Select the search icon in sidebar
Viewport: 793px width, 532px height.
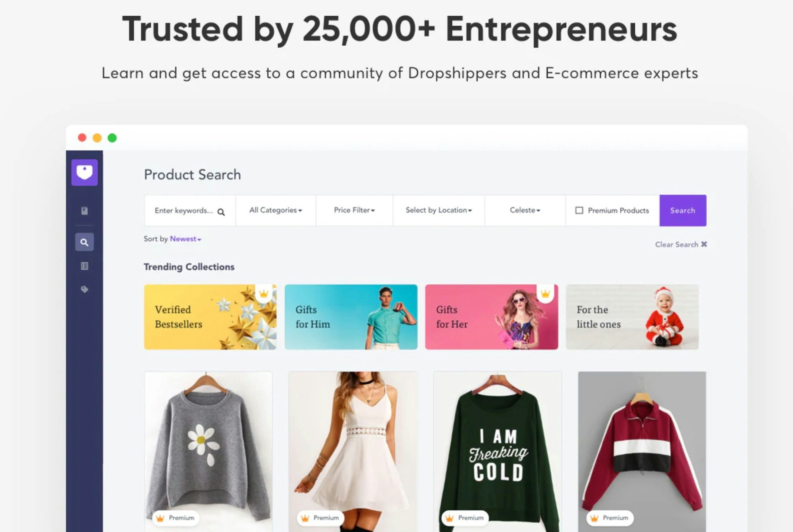[84, 242]
